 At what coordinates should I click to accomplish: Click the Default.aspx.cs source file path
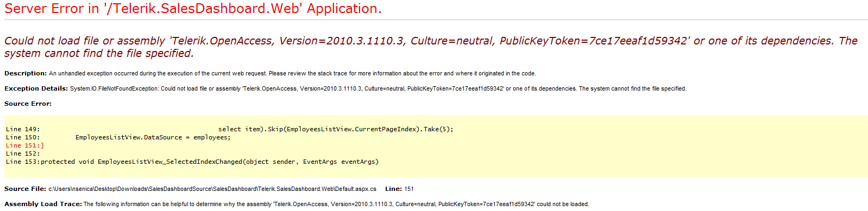(x=212, y=189)
